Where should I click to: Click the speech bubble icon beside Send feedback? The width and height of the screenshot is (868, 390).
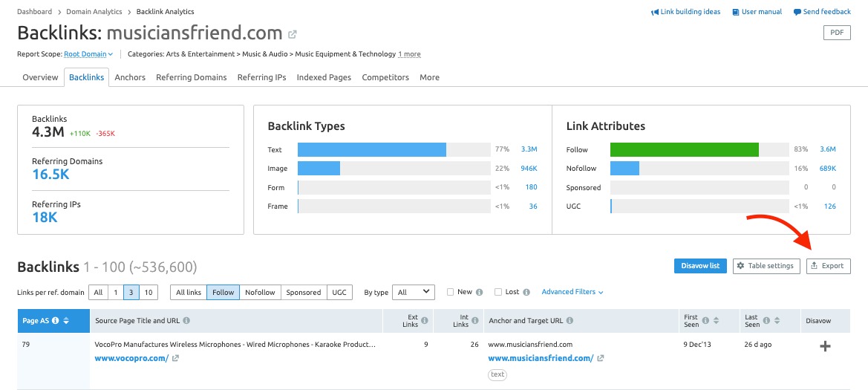(x=797, y=12)
